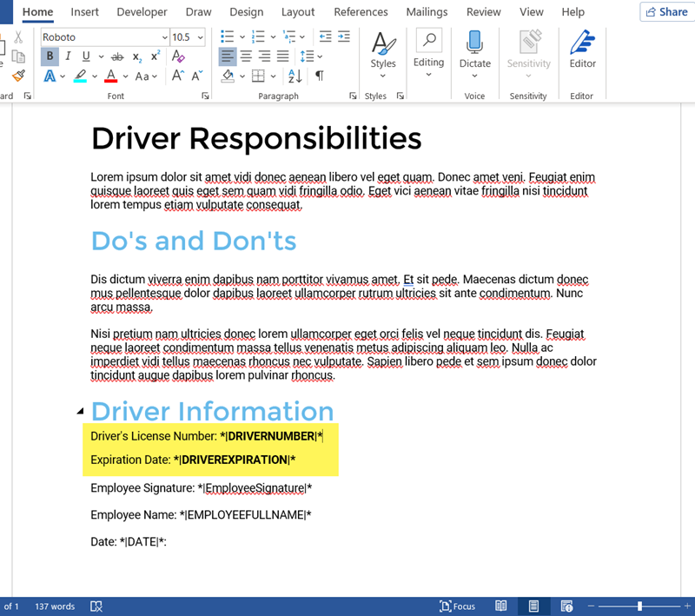Apply subscript formatting
This screenshot has width=695, height=616.
(137, 56)
